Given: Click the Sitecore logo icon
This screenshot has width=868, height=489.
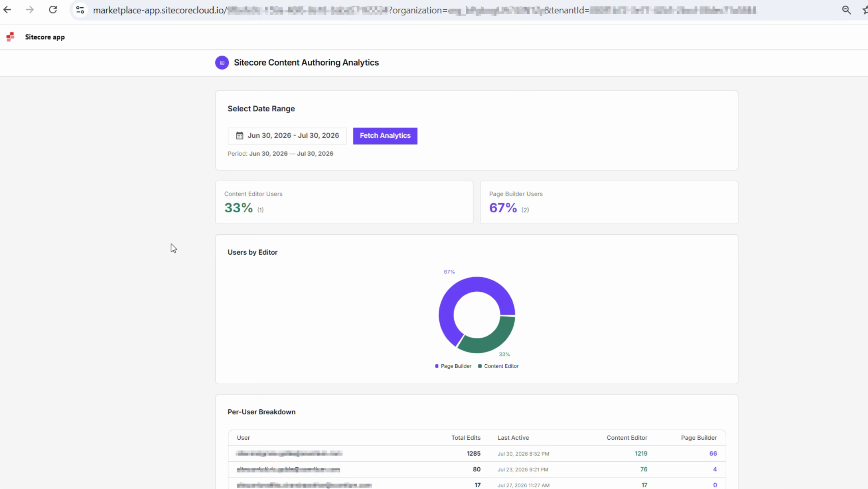Looking at the screenshot, I should (x=11, y=37).
